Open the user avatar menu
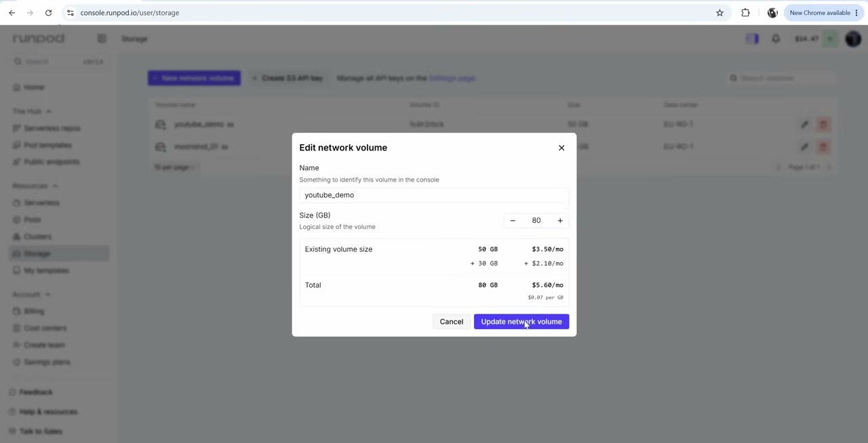The image size is (868, 443). point(852,39)
